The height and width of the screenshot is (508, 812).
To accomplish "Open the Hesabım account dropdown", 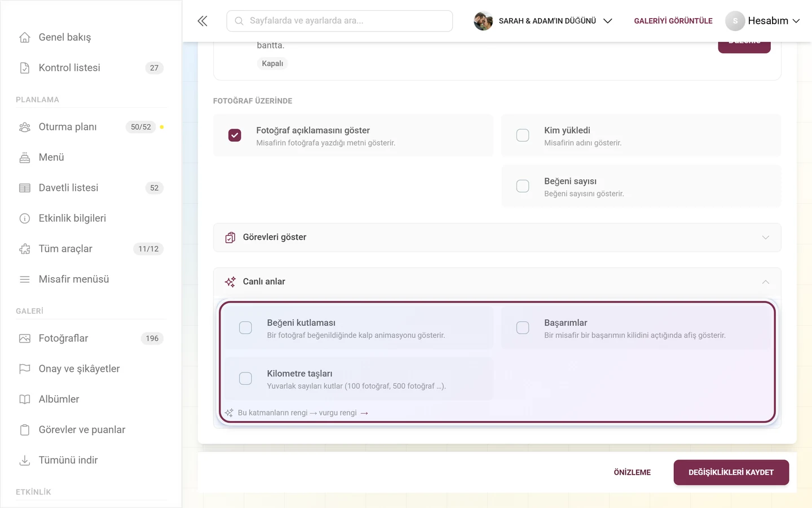I will coord(762,21).
